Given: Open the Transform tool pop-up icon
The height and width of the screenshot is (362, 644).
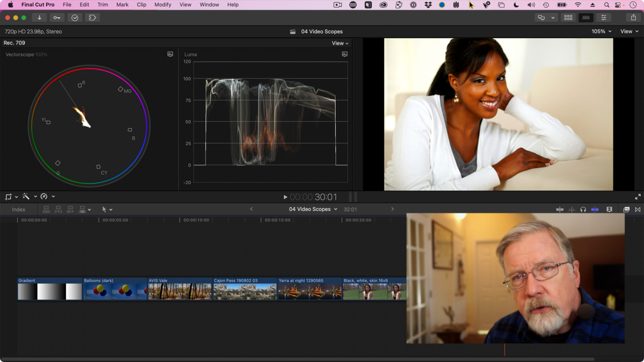Looking at the screenshot, I should [x=9, y=197].
